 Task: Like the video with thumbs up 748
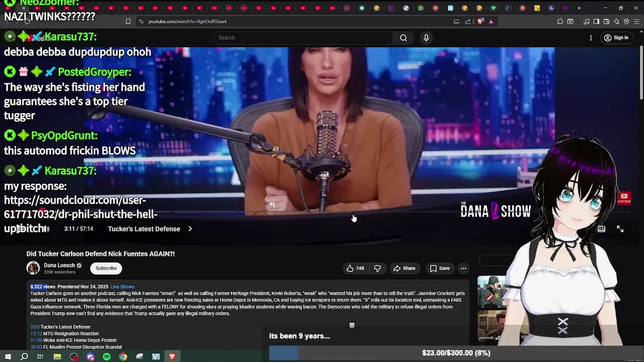click(x=355, y=268)
